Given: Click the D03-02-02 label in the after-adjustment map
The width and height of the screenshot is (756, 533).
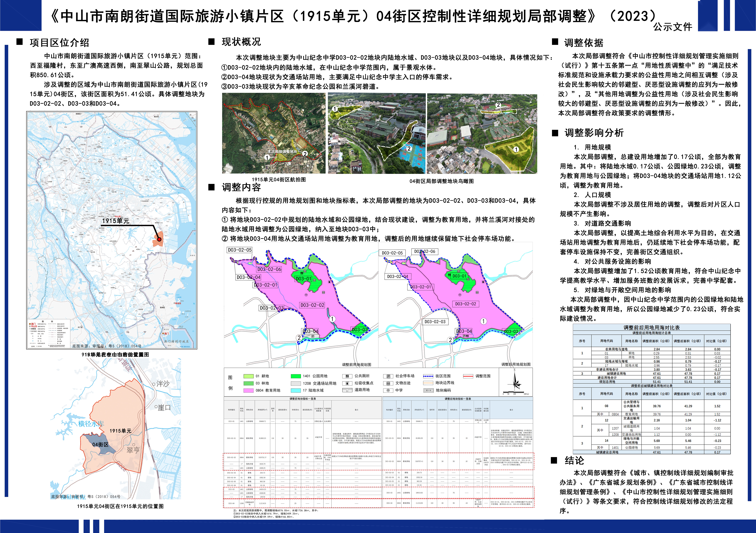Looking at the screenshot, I should (x=466, y=304).
